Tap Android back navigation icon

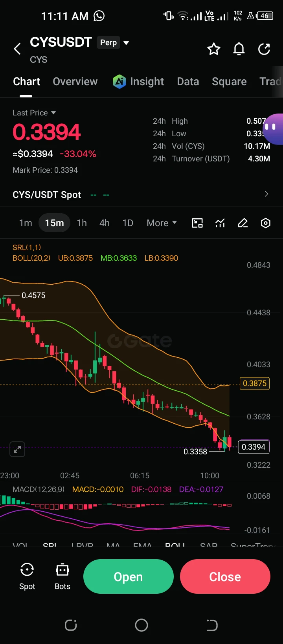[212, 625]
